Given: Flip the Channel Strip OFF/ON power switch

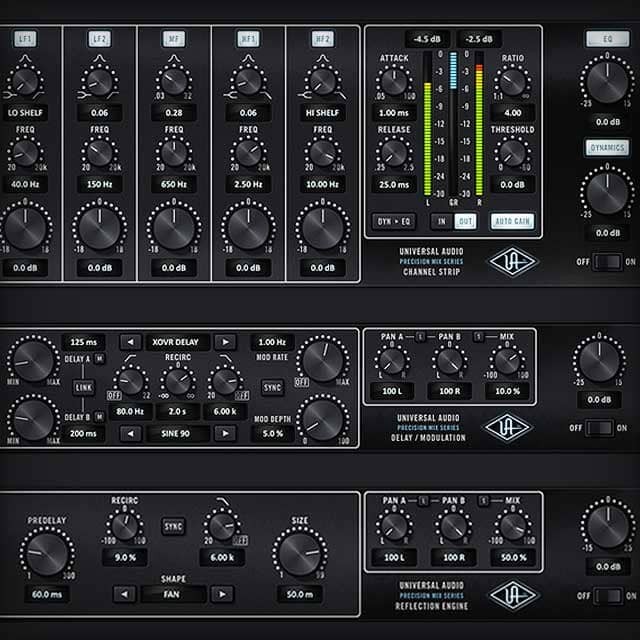Looking at the screenshot, I should coord(607,262).
